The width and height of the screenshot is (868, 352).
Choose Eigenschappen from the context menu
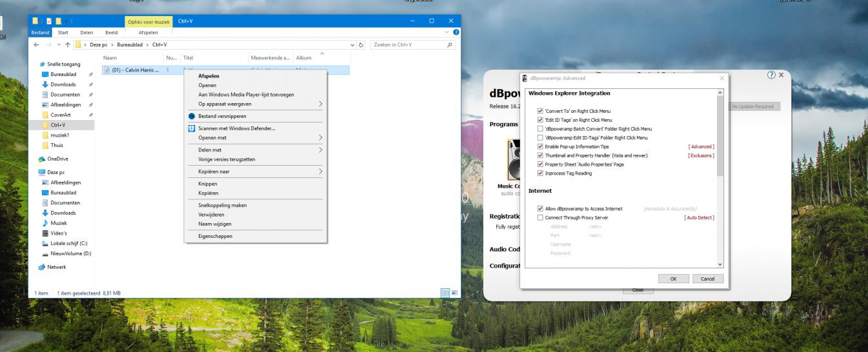coord(215,236)
